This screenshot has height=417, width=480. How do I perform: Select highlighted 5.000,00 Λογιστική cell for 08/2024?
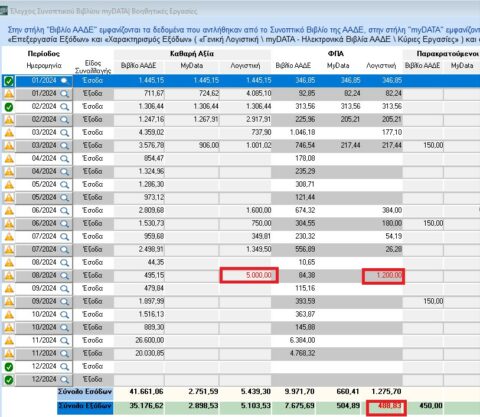click(x=249, y=275)
